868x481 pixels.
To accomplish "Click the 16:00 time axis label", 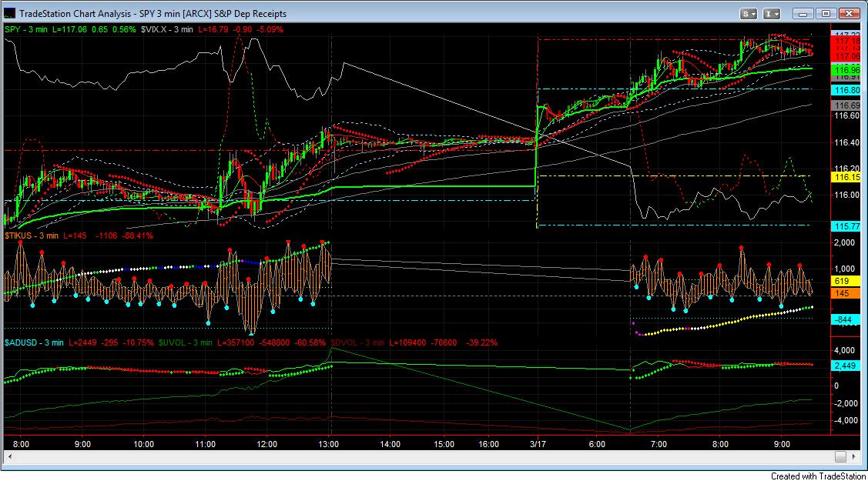I will [488, 444].
